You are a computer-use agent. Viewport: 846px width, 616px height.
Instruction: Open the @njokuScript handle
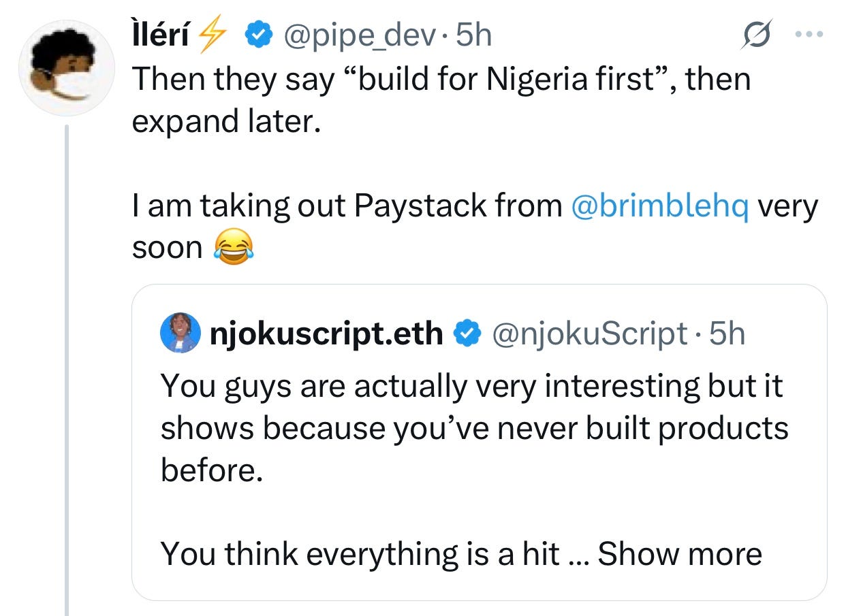589,334
